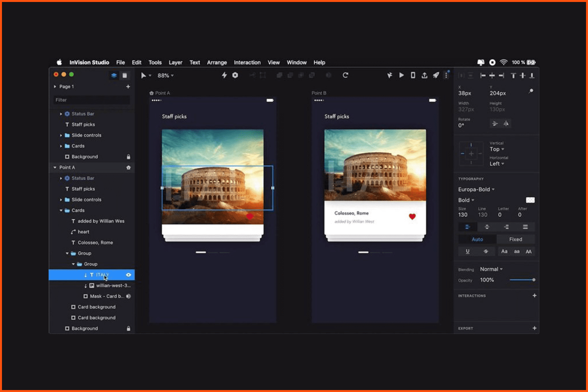Open the Interaction menu
This screenshot has width=588, height=392.
[x=247, y=62]
